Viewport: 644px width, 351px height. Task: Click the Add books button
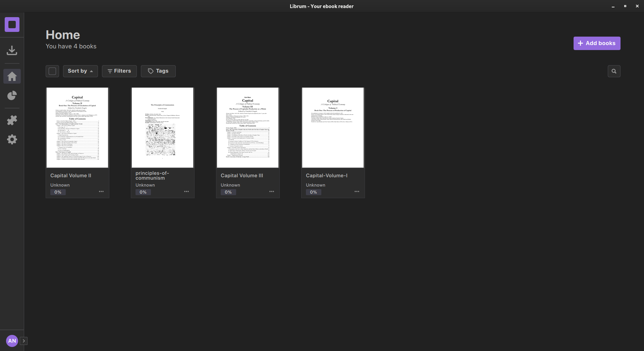(597, 43)
